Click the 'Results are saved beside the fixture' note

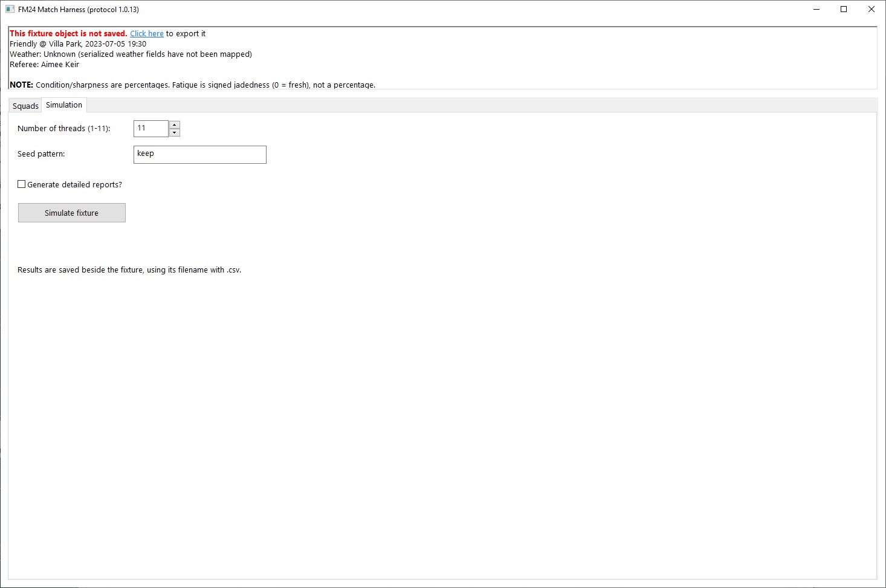(129, 270)
